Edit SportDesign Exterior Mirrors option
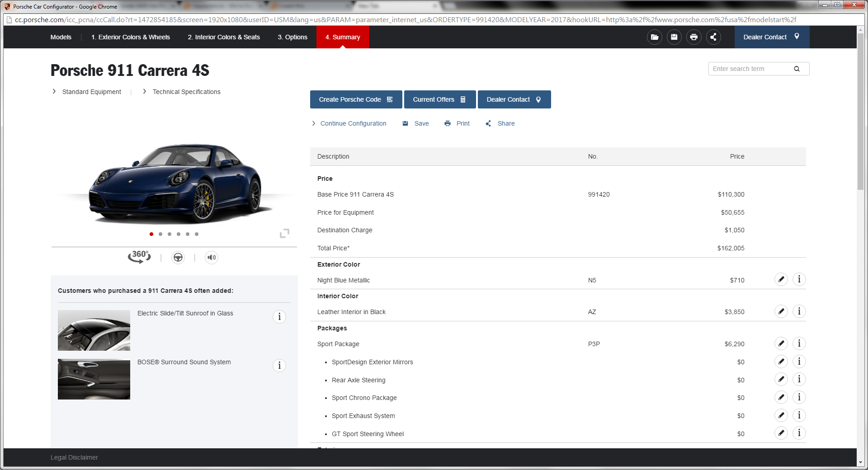Image resolution: width=868 pixels, height=470 pixels. pyautogui.click(x=781, y=362)
